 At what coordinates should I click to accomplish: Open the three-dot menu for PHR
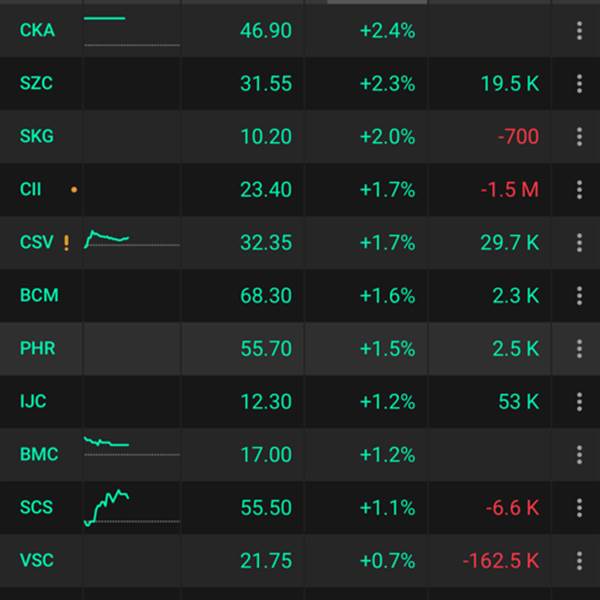point(579,349)
